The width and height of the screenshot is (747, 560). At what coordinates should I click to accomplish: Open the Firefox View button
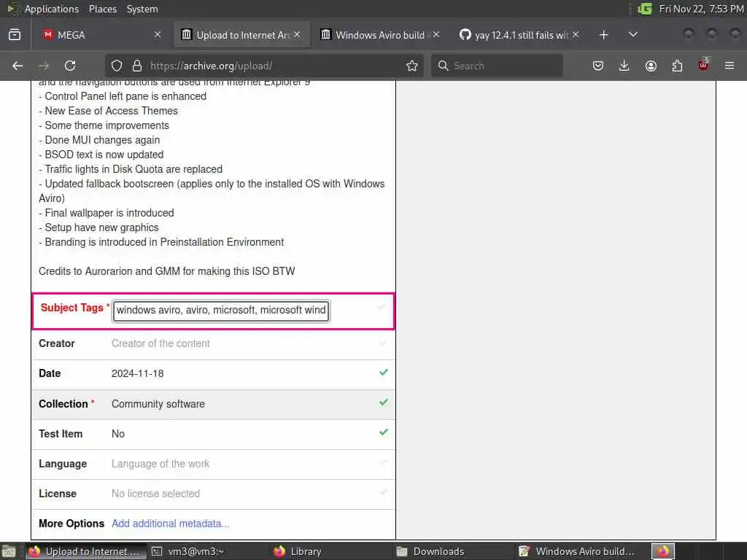tap(15, 35)
